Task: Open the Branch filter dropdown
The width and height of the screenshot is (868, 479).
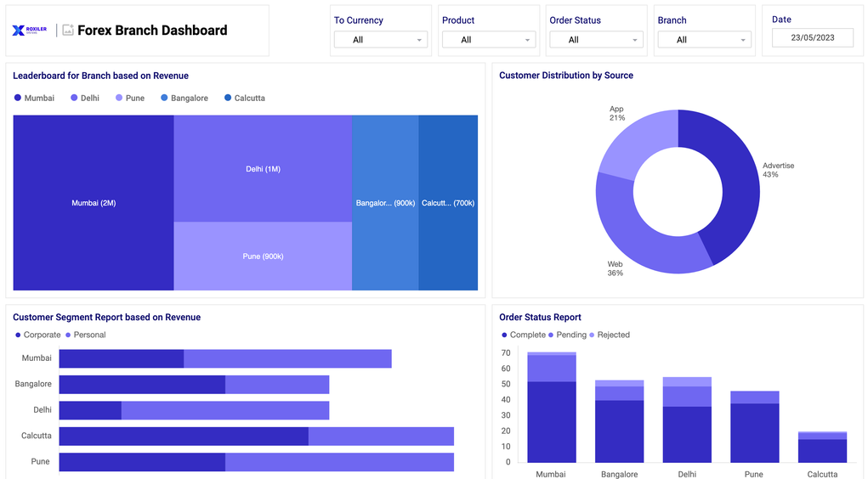Action: tap(704, 40)
